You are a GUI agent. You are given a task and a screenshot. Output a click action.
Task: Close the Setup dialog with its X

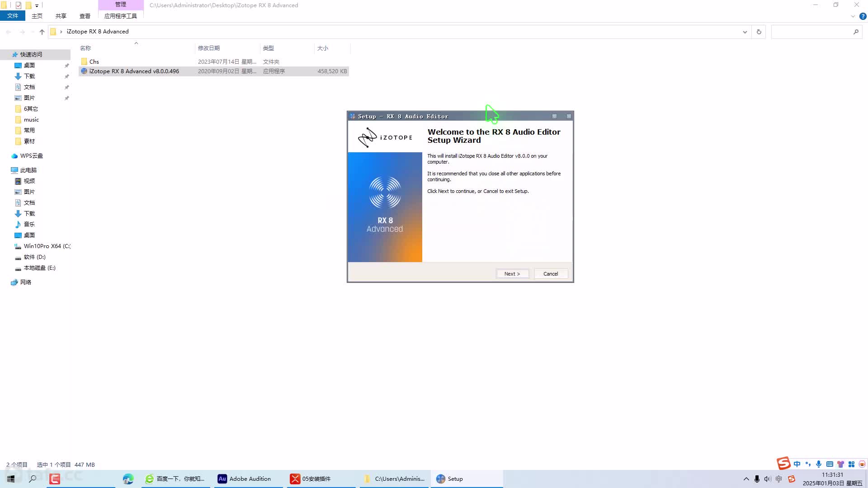click(x=569, y=117)
